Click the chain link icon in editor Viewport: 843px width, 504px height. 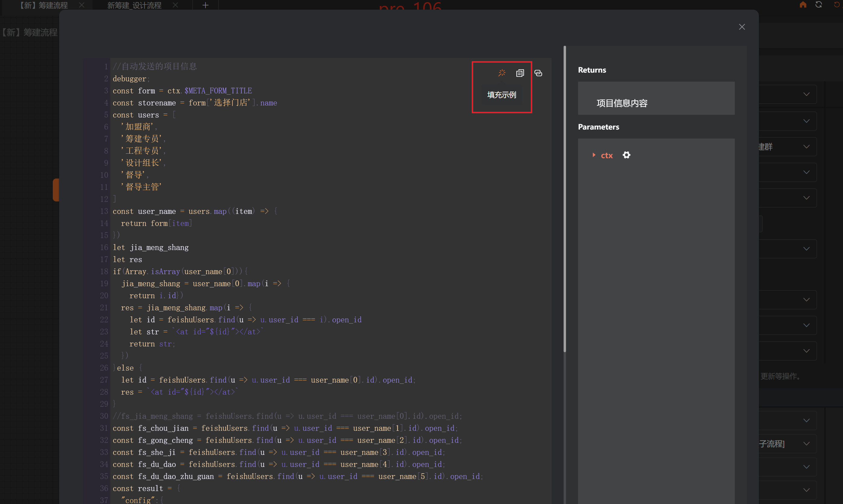point(538,73)
